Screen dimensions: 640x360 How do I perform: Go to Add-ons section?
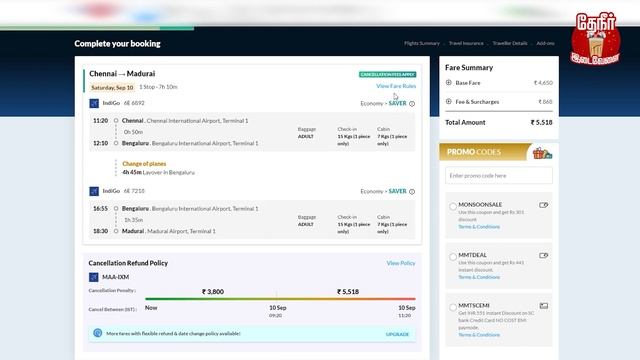(545, 43)
